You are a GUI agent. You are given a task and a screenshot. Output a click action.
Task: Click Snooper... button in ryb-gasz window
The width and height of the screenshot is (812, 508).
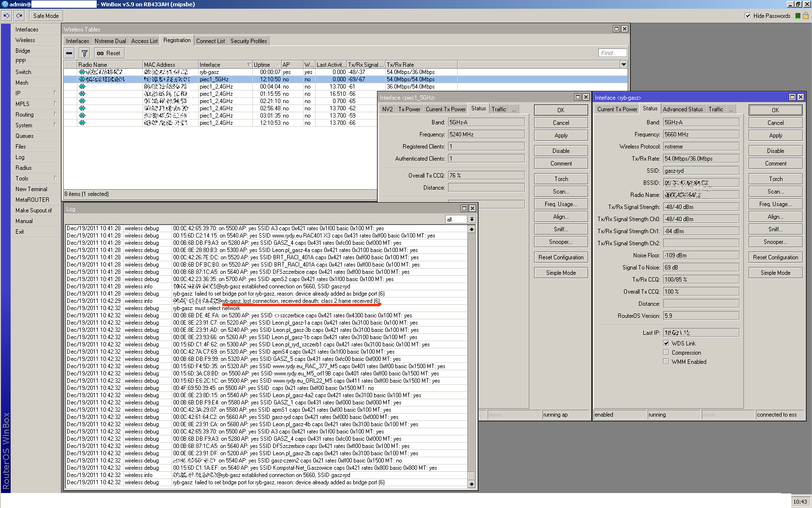(775, 242)
